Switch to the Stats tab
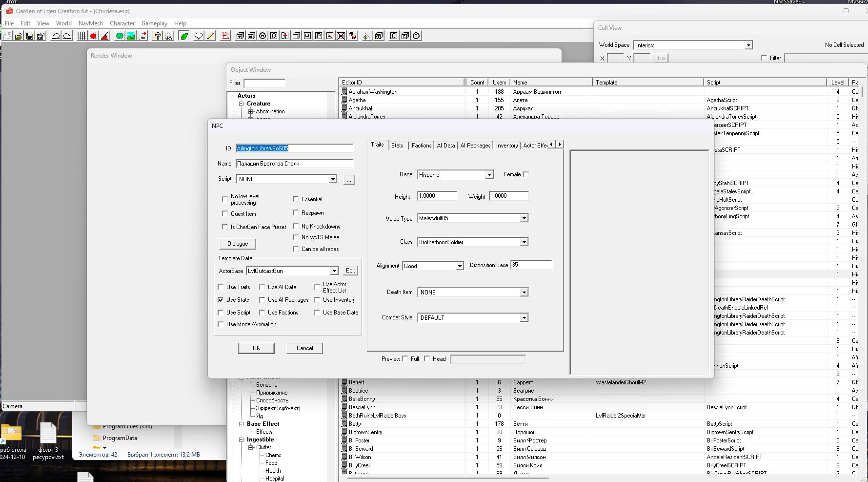Viewport: 868px width, 482px height. tap(397, 146)
